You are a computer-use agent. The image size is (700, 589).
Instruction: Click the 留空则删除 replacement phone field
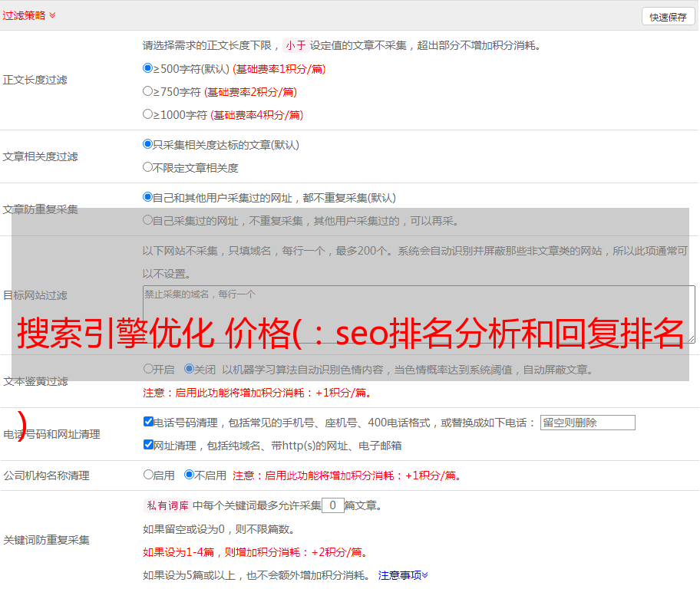tap(587, 423)
